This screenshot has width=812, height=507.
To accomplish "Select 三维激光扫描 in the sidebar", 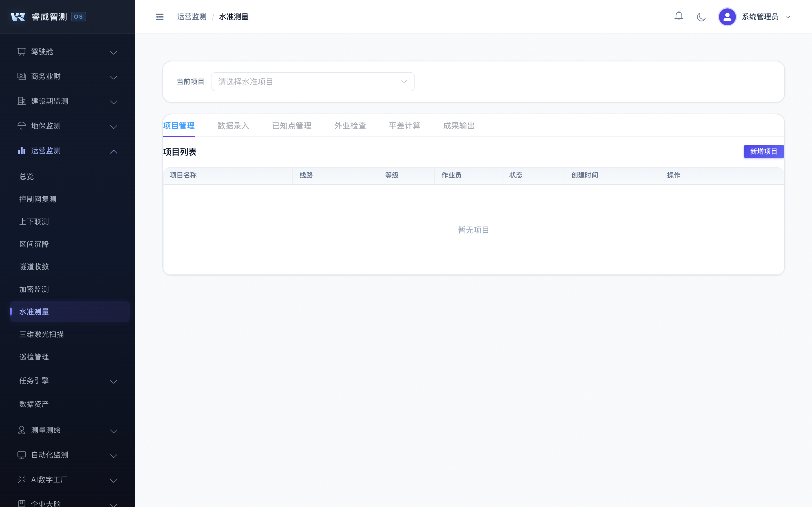I will [x=42, y=334].
